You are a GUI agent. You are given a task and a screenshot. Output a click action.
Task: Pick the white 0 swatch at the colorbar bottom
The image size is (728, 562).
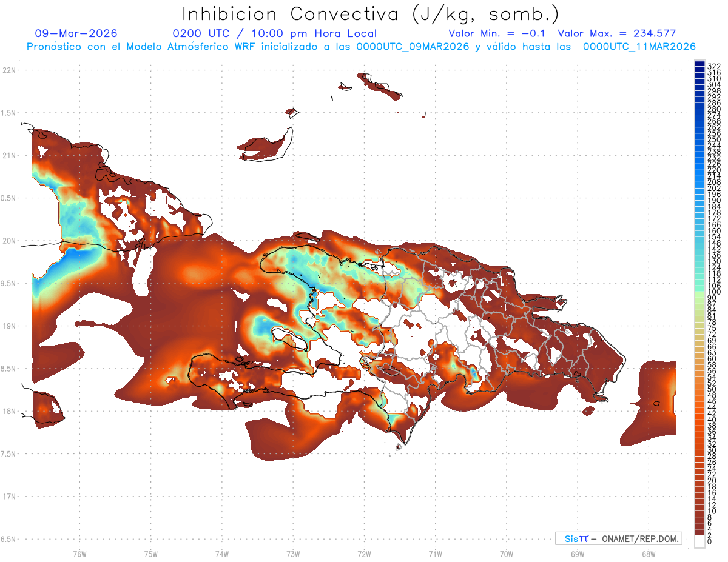point(699,543)
